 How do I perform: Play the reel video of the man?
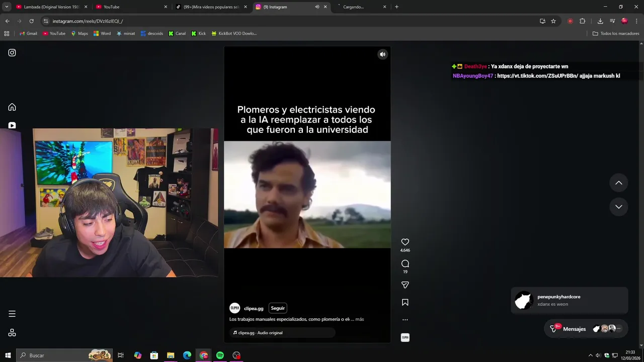[x=307, y=195]
